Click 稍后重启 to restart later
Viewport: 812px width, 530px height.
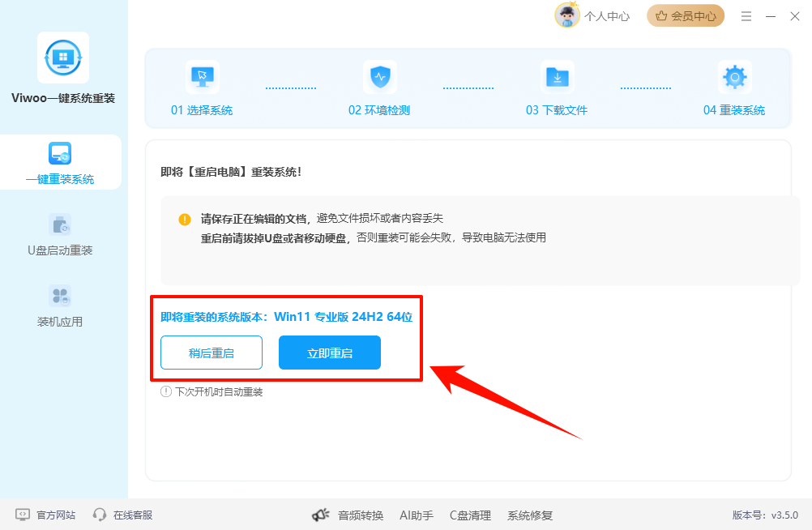[212, 353]
